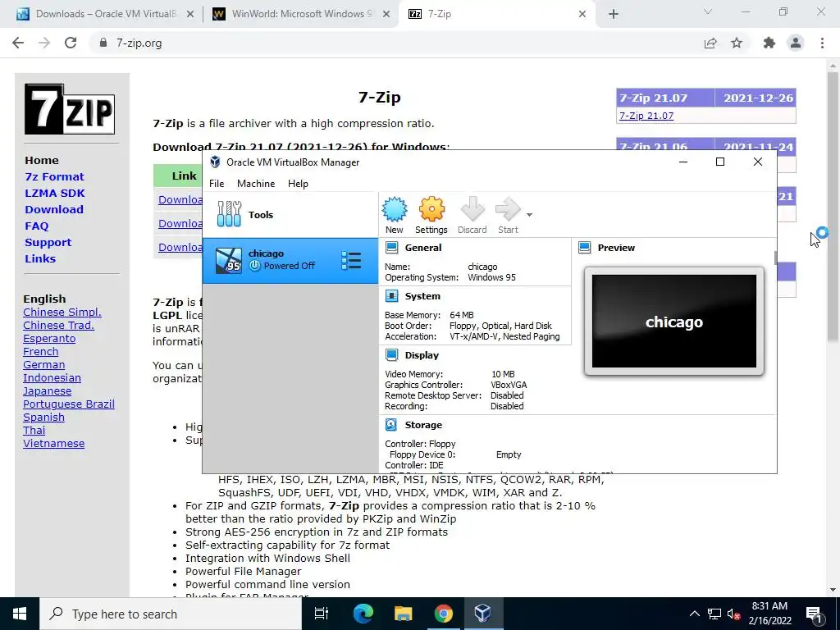Click the browser page vertical scrollbar
Viewport: 840px width, 630px height.
click(x=833, y=206)
